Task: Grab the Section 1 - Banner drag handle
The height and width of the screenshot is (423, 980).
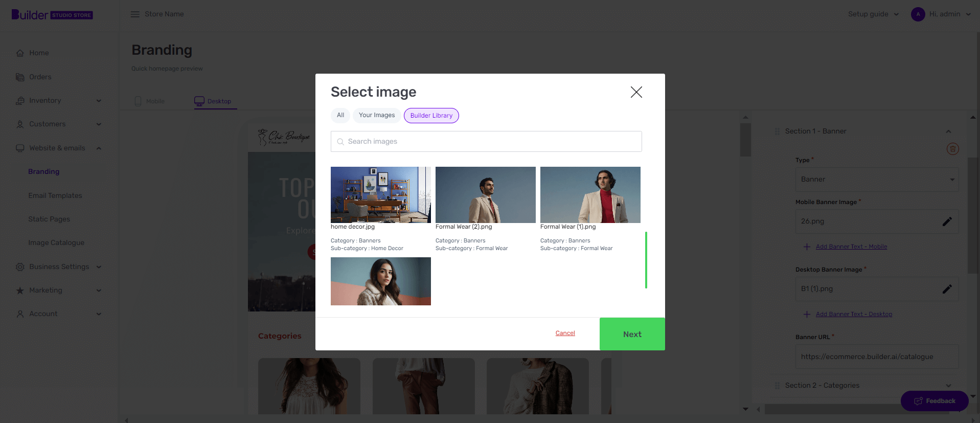Action: 777,131
